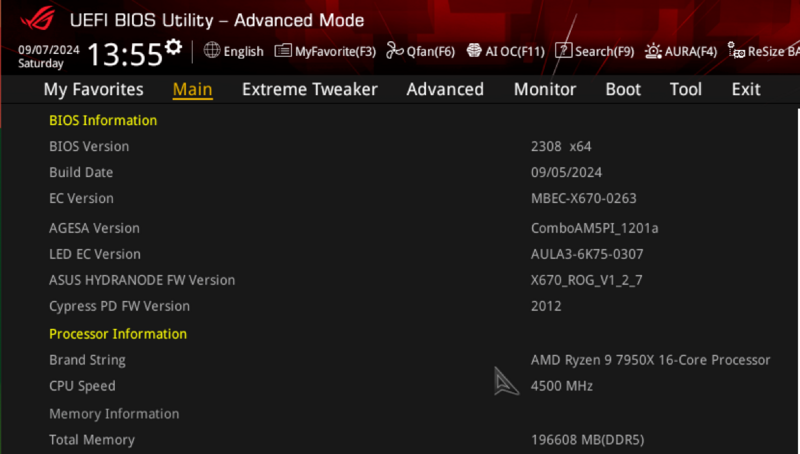Click value X670_ROG_V1_2_7

point(587,280)
